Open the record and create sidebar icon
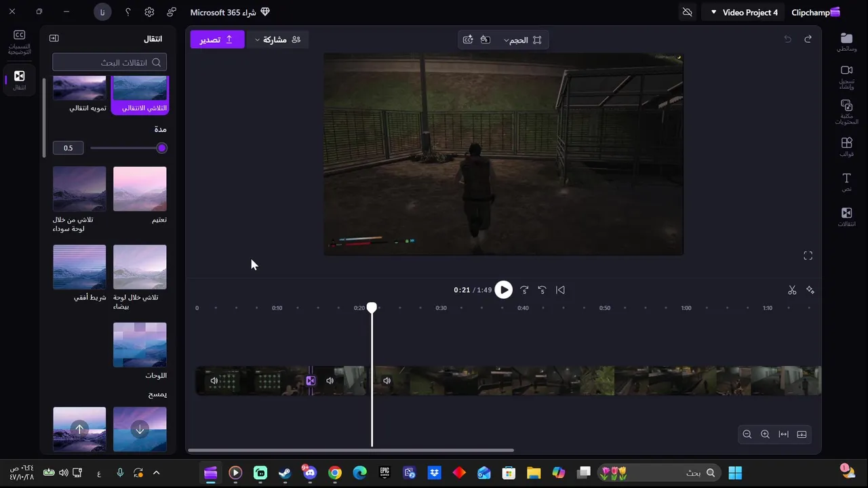 click(x=846, y=78)
